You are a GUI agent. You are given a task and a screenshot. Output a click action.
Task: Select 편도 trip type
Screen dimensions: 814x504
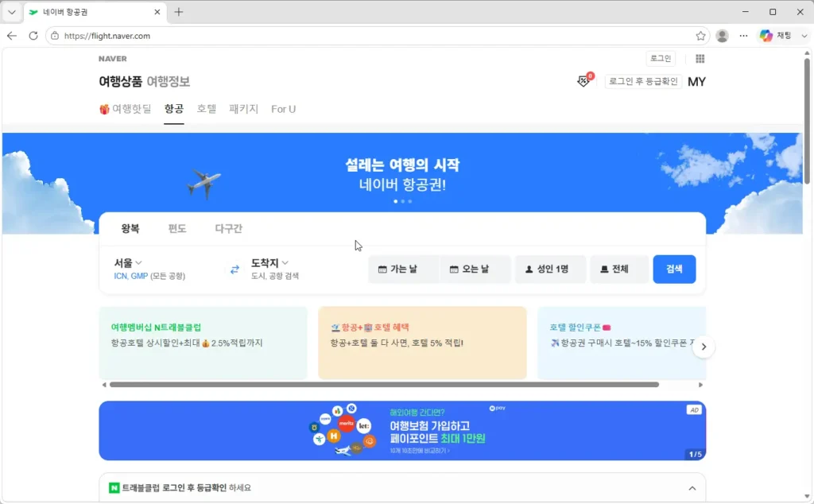point(177,228)
